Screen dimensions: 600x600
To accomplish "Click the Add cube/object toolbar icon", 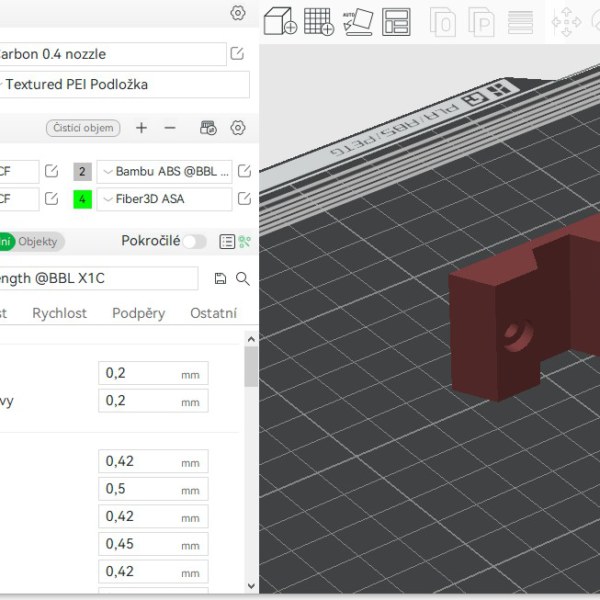I will click(x=280, y=20).
